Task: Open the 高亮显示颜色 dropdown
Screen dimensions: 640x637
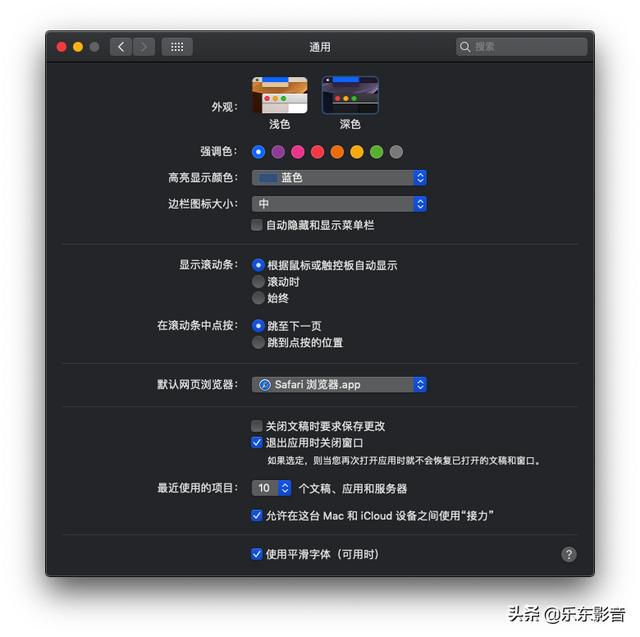Action: click(x=339, y=178)
